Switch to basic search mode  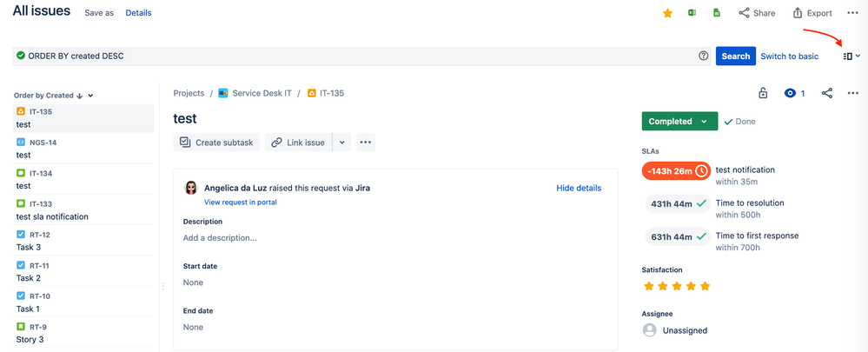click(x=790, y=56)
